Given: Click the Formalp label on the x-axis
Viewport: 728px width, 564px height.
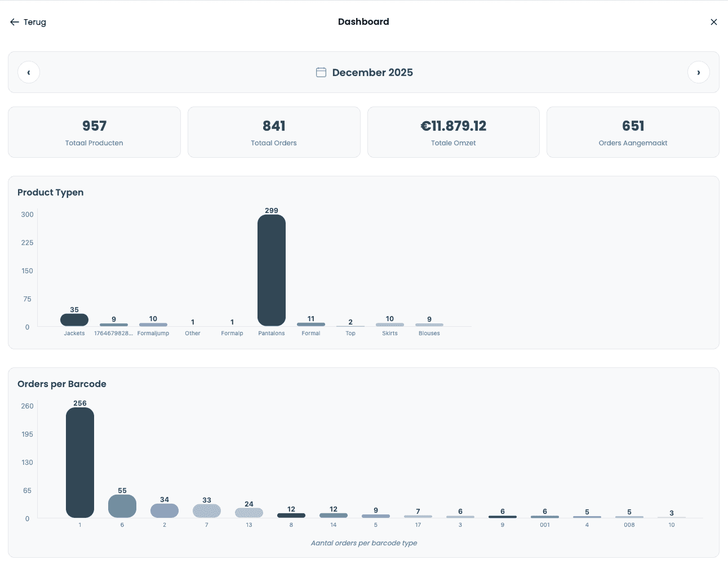Looking at the screenshot, I should [x=232, y=334].
